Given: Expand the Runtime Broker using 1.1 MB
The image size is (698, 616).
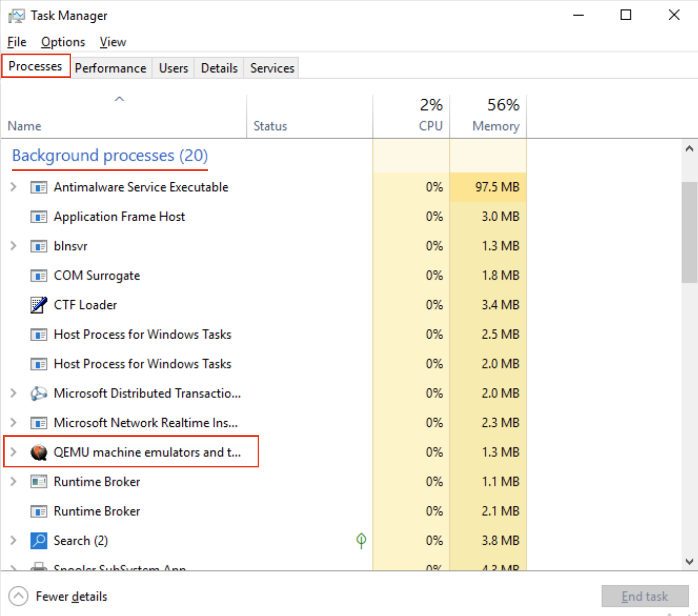Looking at the screenshot, I should pos(14,482).
